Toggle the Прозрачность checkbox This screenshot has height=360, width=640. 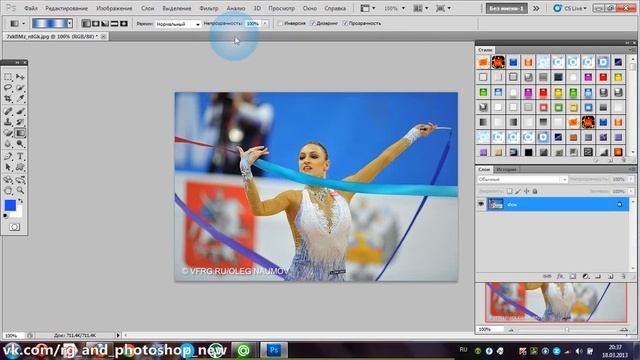point(345,24)
